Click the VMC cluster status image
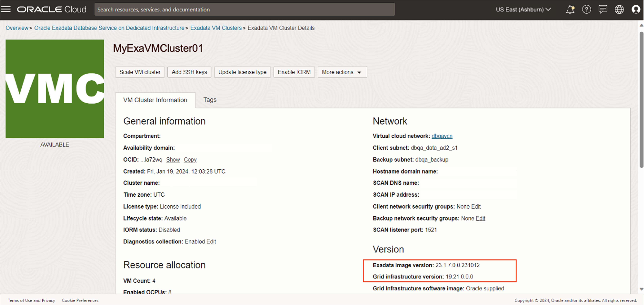644x305 pixels. tap(55, 89)
